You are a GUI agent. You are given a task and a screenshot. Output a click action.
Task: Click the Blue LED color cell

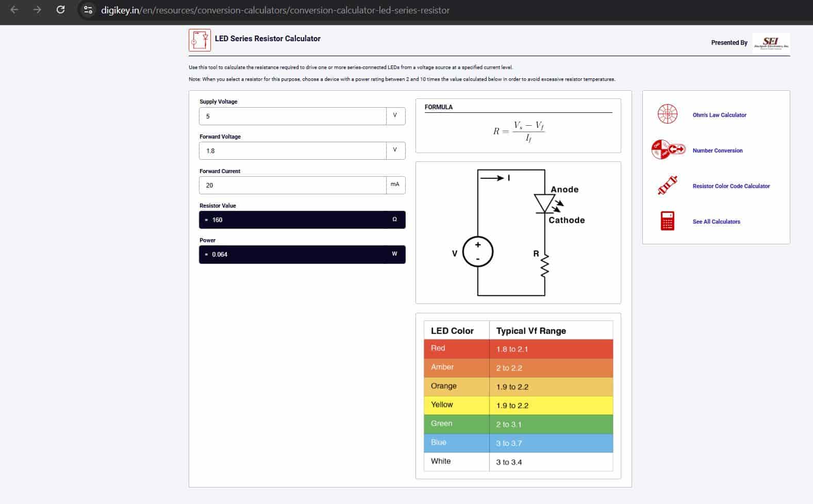click(x=457, y=443)
